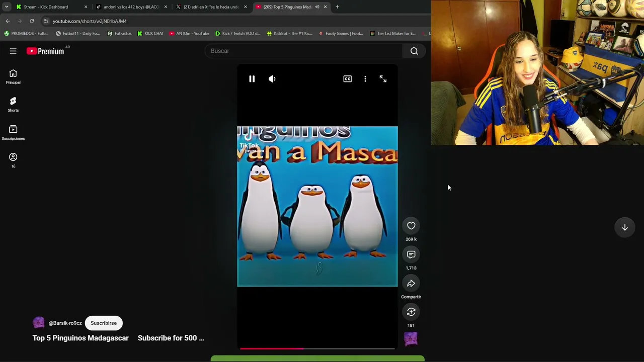Toggle closed captions on the Short
Screen dimensions: 644x362
(x=347, y=79)
